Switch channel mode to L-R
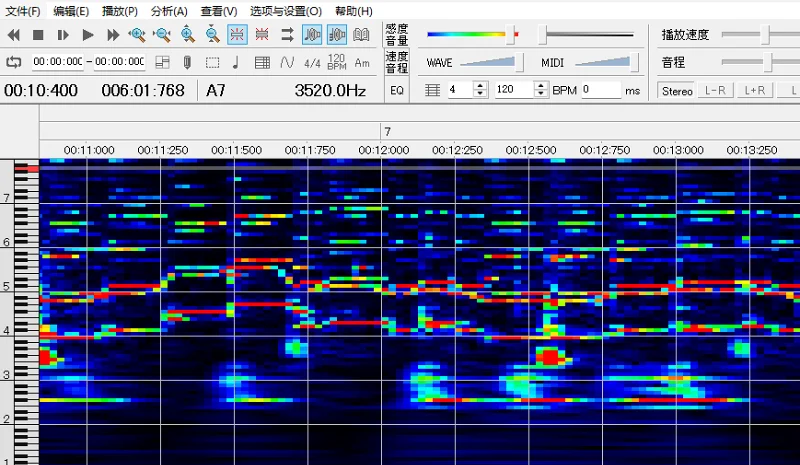The height and width of the screenshot is (465, 800). click(714, 91)
